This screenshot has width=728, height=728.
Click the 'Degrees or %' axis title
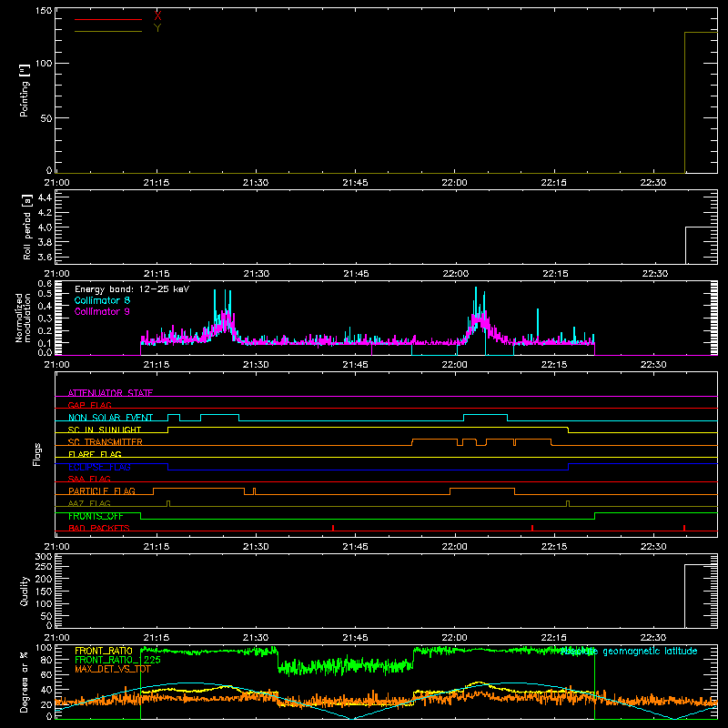(x=25, y=682)
